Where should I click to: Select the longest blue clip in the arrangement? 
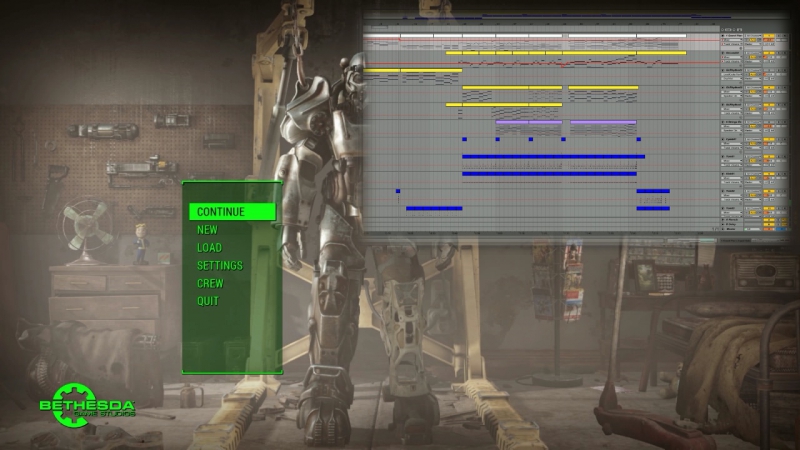pyautogui.click(x=553, y=157)
